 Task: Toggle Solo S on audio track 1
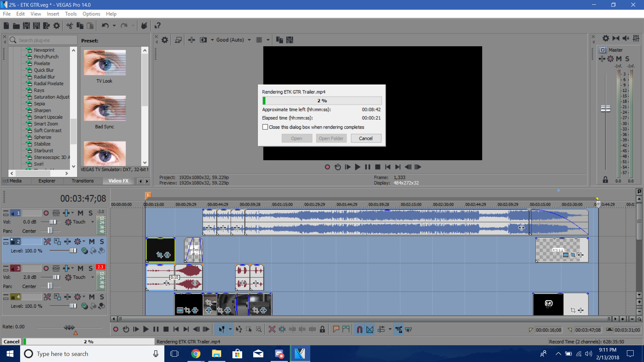click(91, 213)
